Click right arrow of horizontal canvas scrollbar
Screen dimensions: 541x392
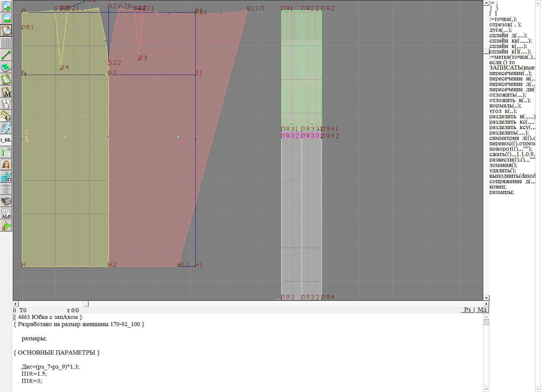486,304
